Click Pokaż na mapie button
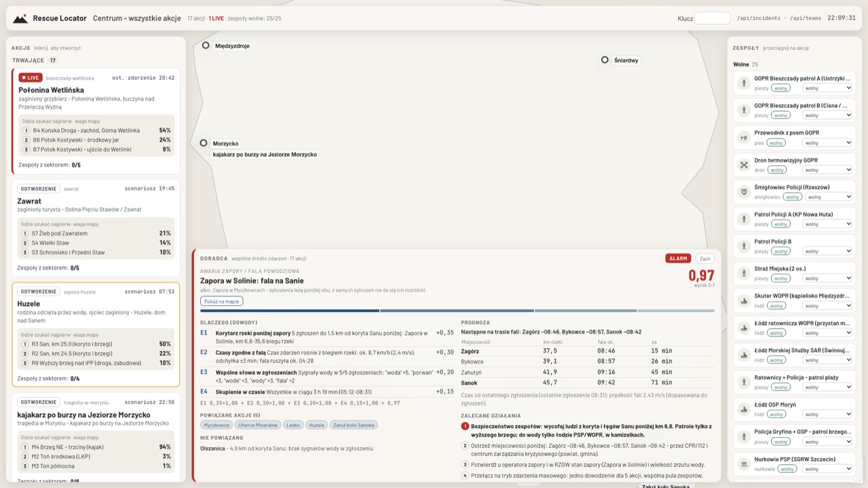 [221, 301]
